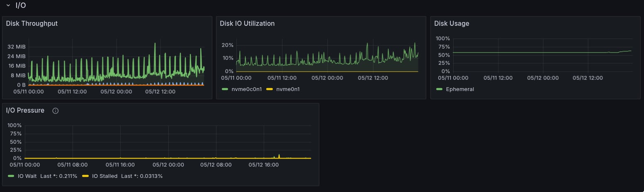Click the '100%' label in I/O Pressure
Image resolution: width=644 pixels, height=192 pixels.
[15, 126]
